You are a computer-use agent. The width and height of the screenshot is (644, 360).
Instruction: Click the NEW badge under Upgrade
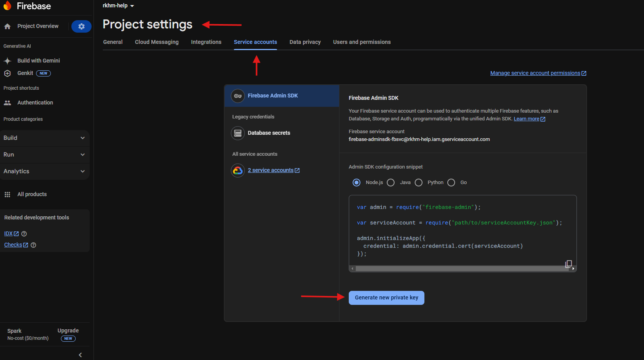[68, 339]
